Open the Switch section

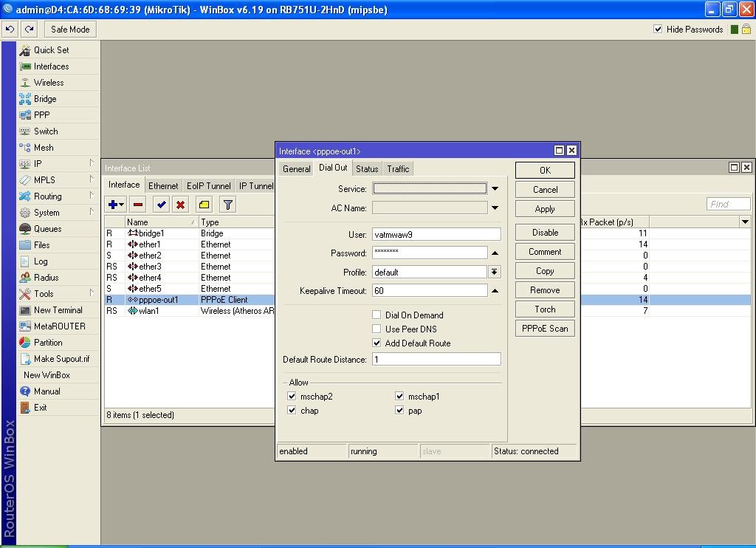(x=46, y=131)
